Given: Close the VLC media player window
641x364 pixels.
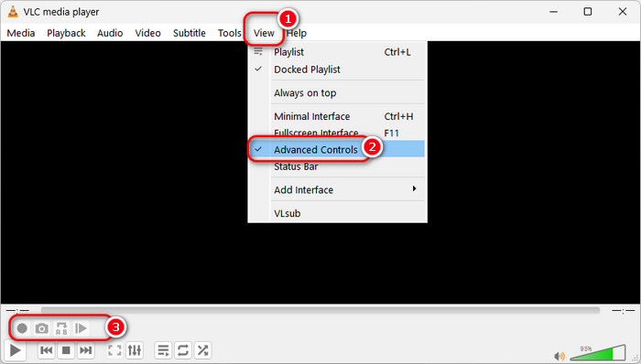Looking at the screenshot, I should (622, 12).
